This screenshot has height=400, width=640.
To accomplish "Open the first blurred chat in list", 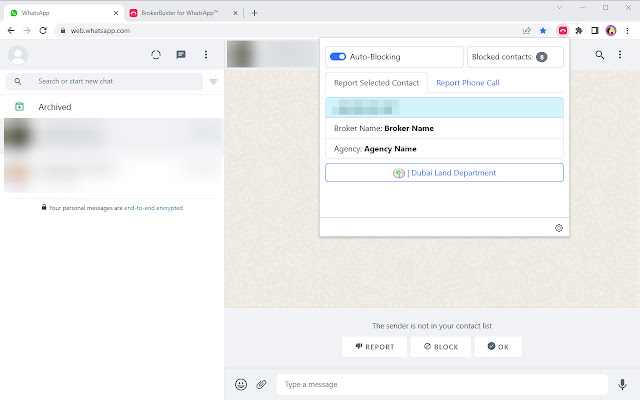I will click(112, 136).
